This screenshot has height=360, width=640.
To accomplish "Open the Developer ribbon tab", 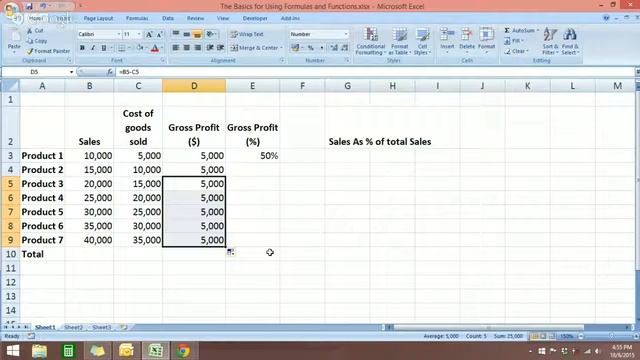I will coord(255,18).
